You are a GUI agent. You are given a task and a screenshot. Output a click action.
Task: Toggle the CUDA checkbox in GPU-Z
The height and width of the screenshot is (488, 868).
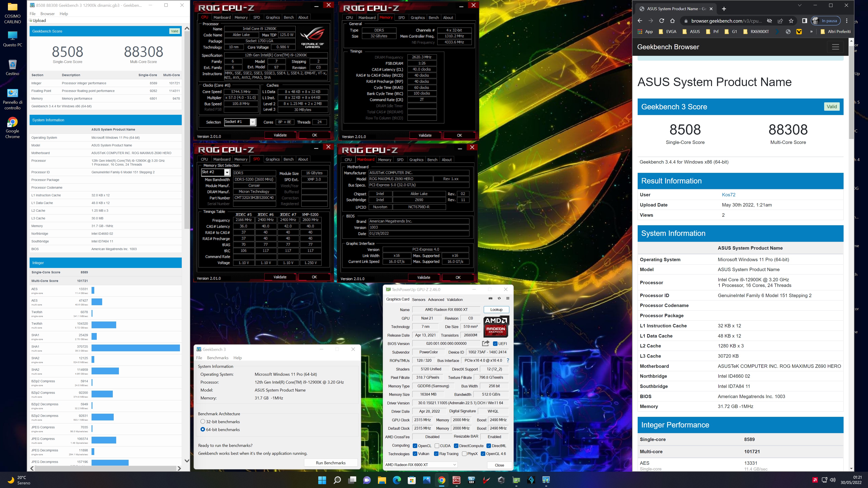click(x=437, y=446)
